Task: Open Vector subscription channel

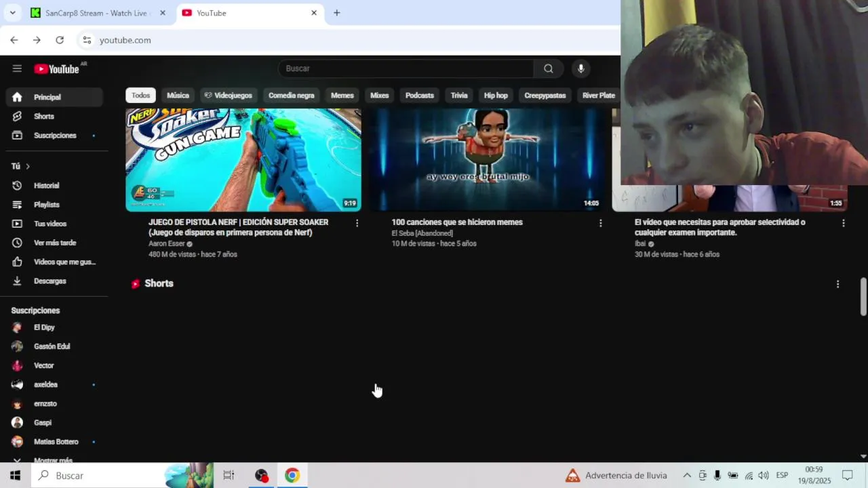Action: (54, 365)
